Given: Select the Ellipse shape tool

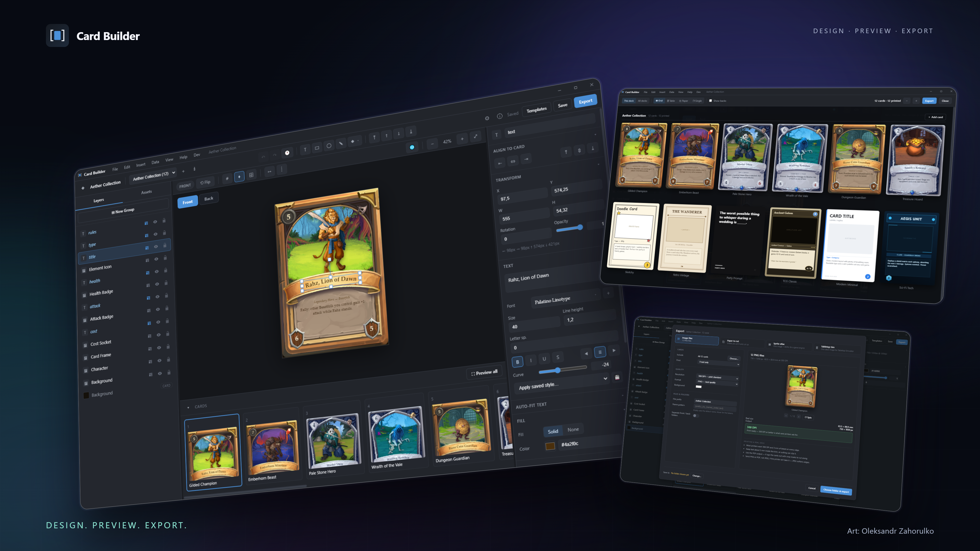Looking at the screenshot, I should click(x=329, y=146).
